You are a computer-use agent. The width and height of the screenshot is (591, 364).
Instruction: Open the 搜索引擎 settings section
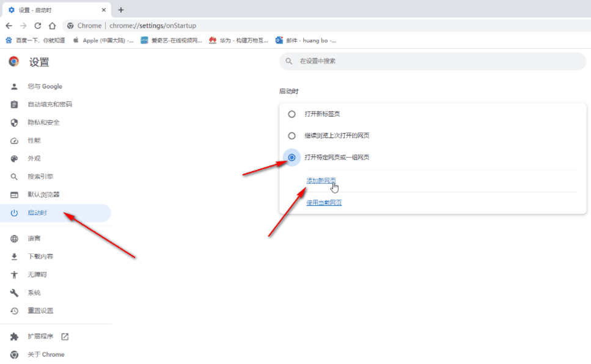pyautogui.click(x=40, y=177)
